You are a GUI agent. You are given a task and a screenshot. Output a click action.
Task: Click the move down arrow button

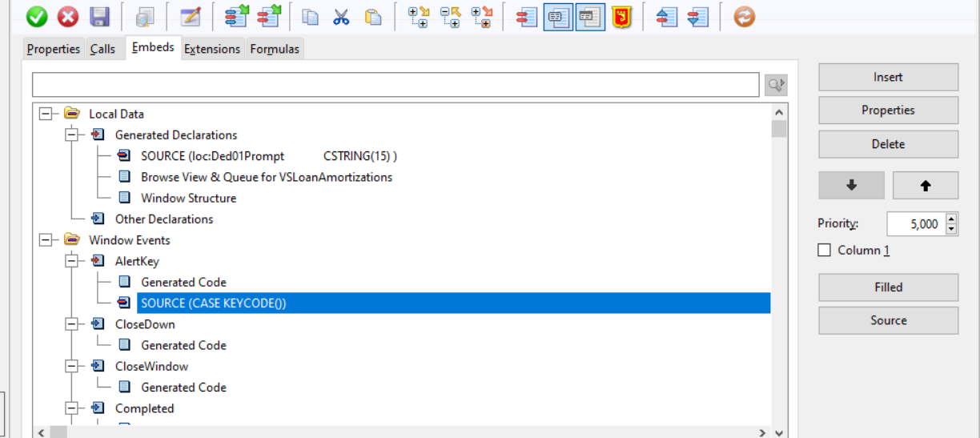click(851, 185)
